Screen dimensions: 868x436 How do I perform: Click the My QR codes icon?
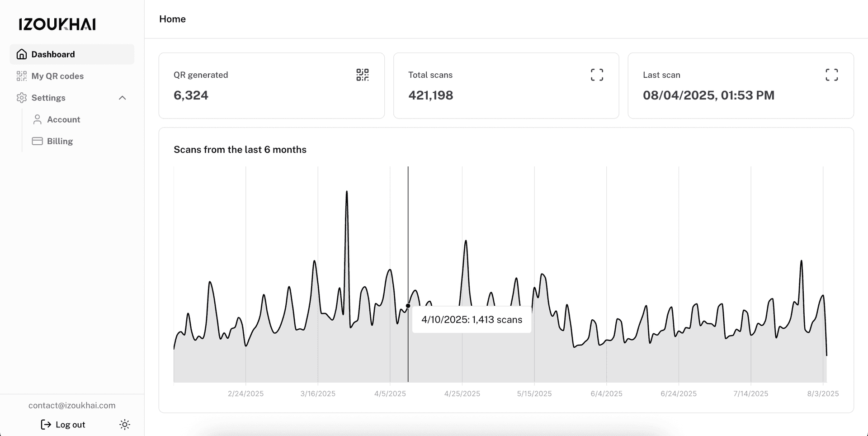point(22,76)
